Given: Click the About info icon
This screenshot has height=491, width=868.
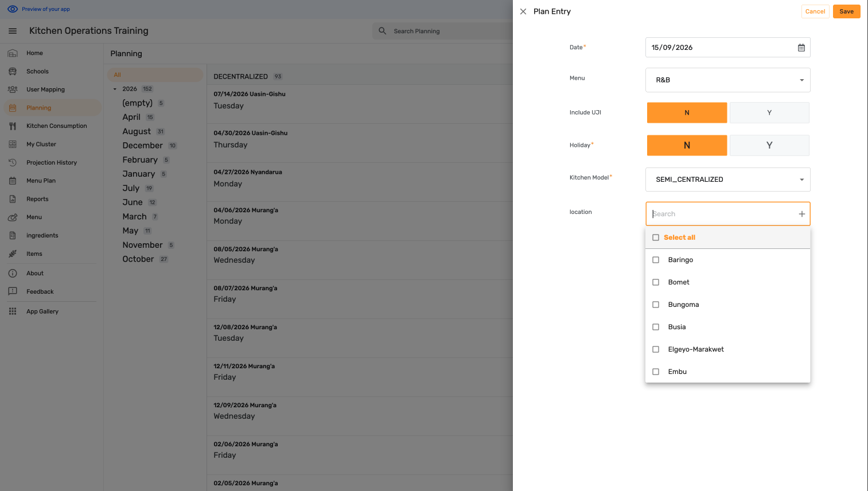Looking at the screenshot, I should [13, 274].
